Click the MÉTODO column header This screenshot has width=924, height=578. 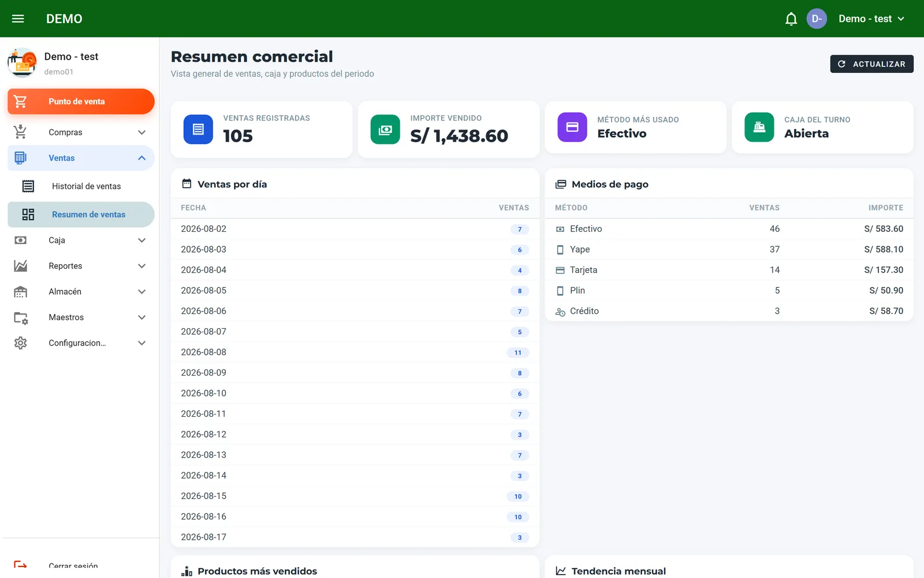pyautogui.click(x=571, y=208)
